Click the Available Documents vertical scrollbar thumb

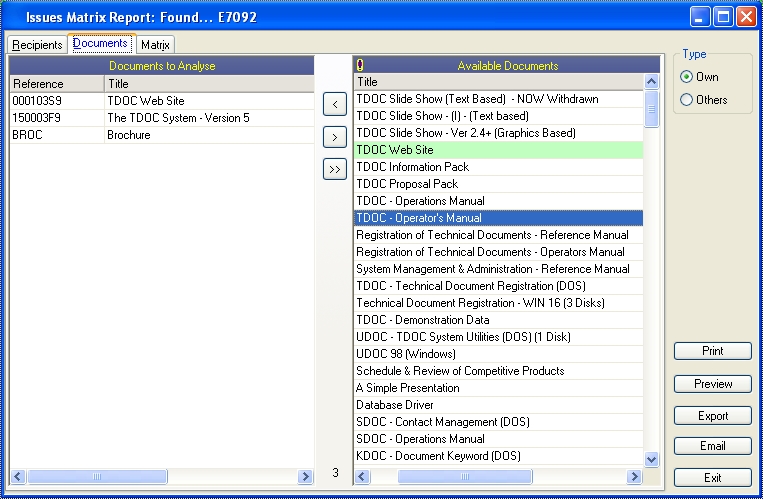coord(652,109)
